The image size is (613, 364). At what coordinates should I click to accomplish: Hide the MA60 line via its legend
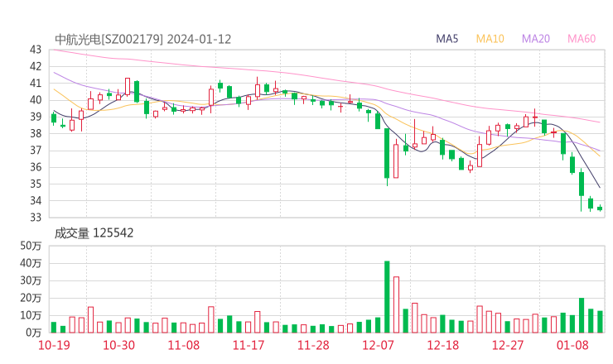click(582, 39)
